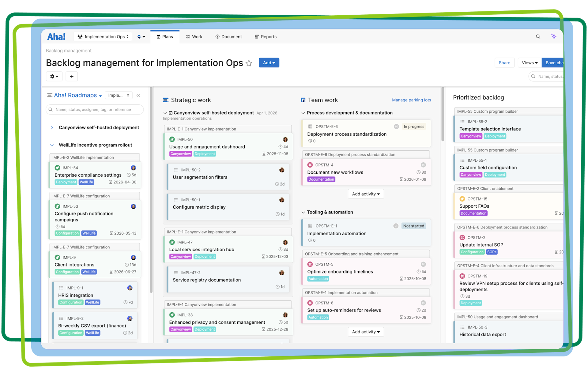
Task: Click the Share button
Action: click(x=504, y=63)
